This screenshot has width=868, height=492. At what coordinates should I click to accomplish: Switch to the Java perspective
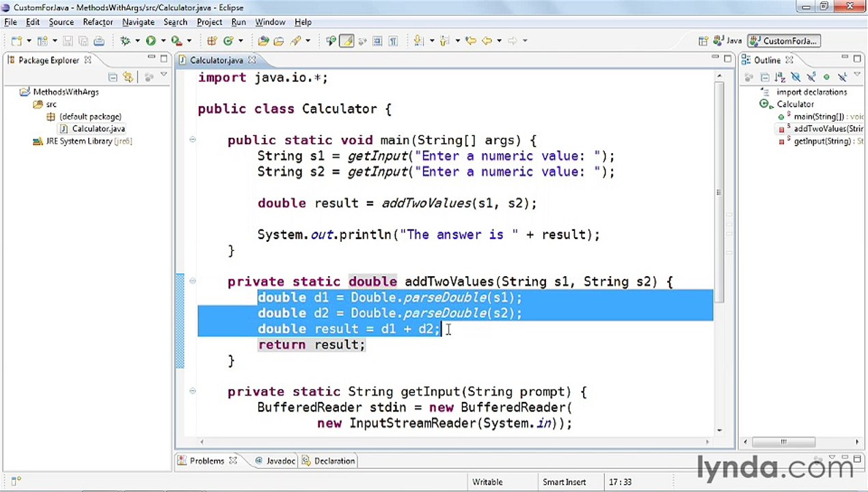[x=729, y=41]
